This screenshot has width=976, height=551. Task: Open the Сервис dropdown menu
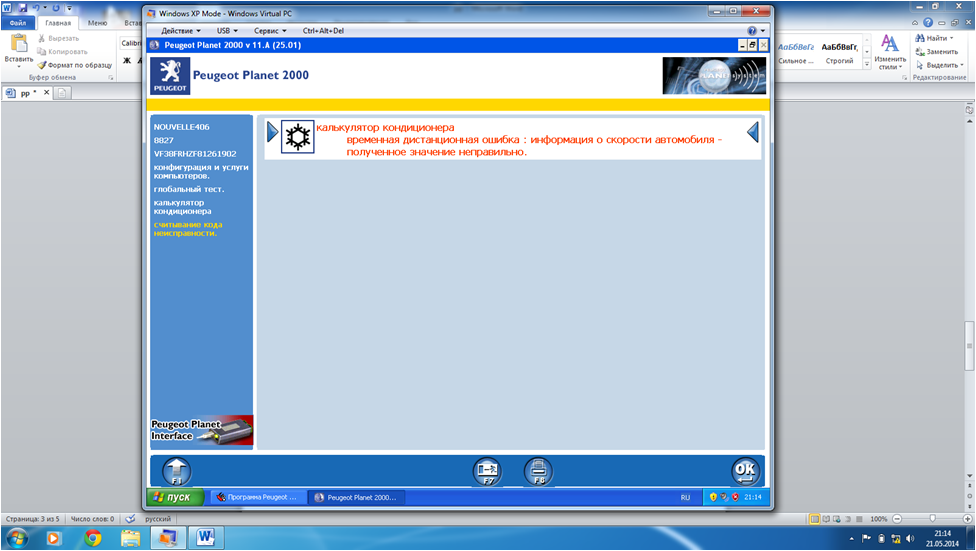point(270,31)
